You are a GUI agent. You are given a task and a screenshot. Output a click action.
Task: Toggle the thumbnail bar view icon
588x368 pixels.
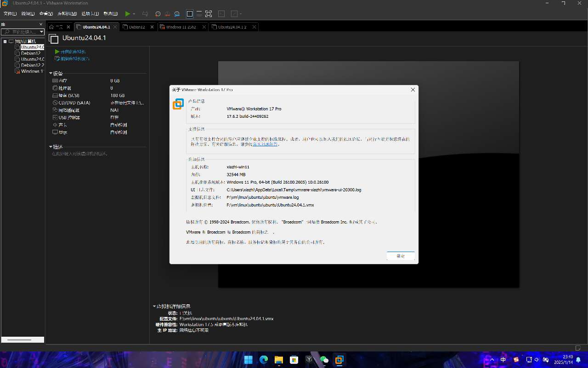click(x=199, y=14)
